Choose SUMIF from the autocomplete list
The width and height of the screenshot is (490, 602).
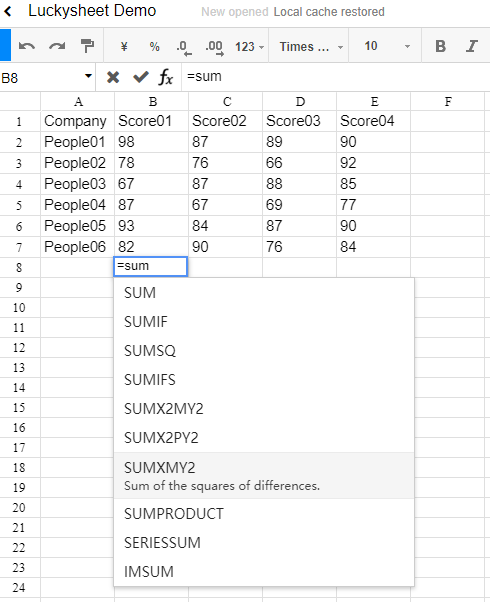pos(264,322)
